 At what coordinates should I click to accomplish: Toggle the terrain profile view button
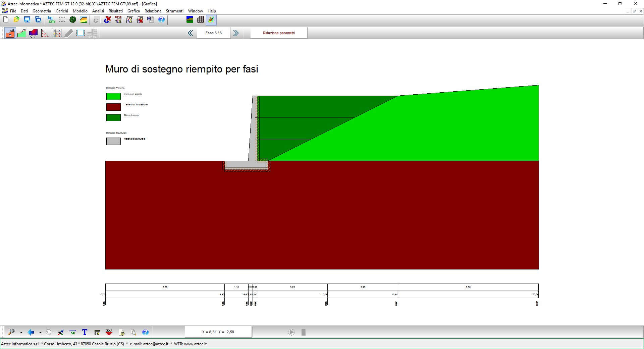pos(22,33)
